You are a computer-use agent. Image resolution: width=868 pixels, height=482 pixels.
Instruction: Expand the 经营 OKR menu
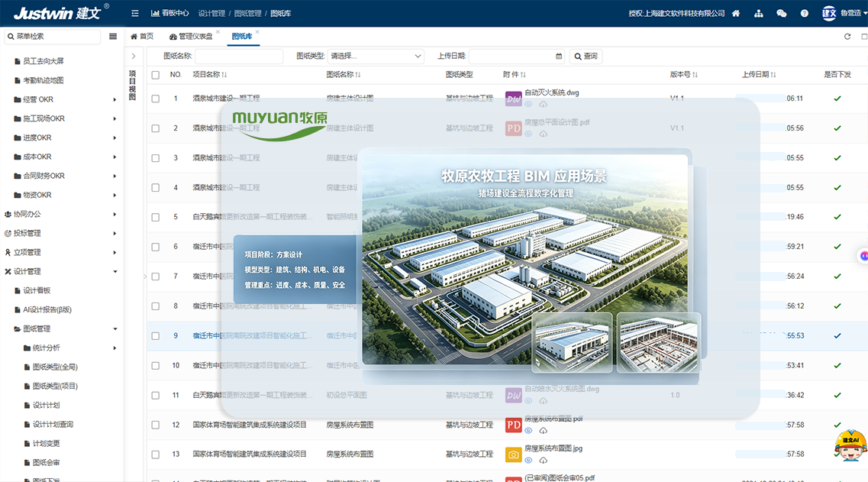tap(115, 100)
